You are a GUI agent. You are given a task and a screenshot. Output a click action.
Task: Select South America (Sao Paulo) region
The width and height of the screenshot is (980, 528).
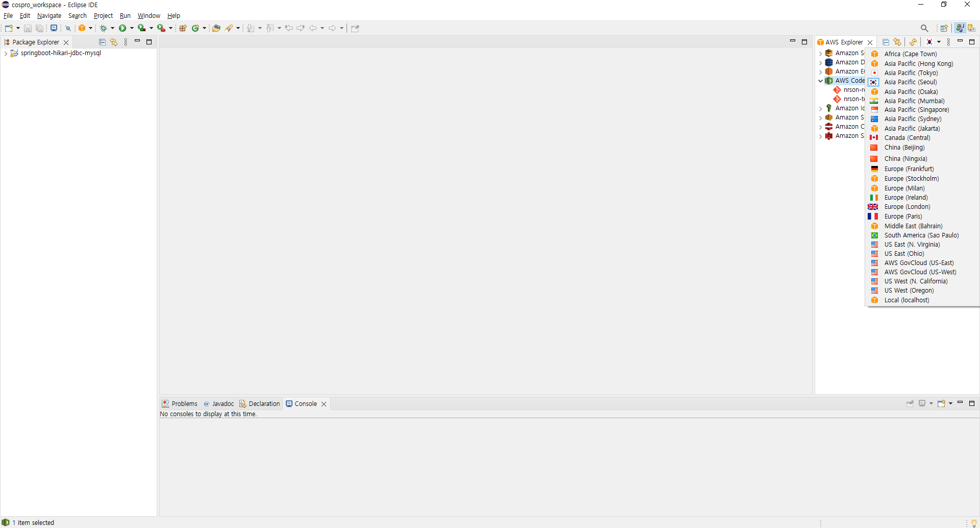pos(921,235)
